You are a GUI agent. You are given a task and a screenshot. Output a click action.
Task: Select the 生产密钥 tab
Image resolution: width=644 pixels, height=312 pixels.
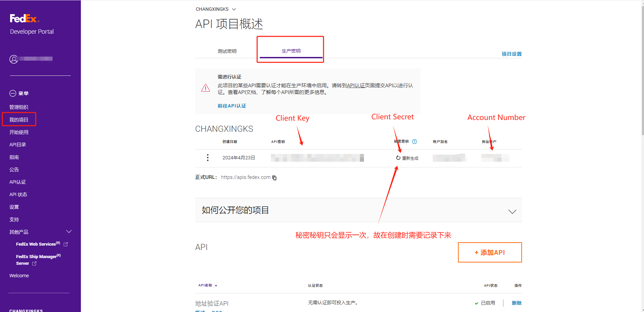pos(291,51)
